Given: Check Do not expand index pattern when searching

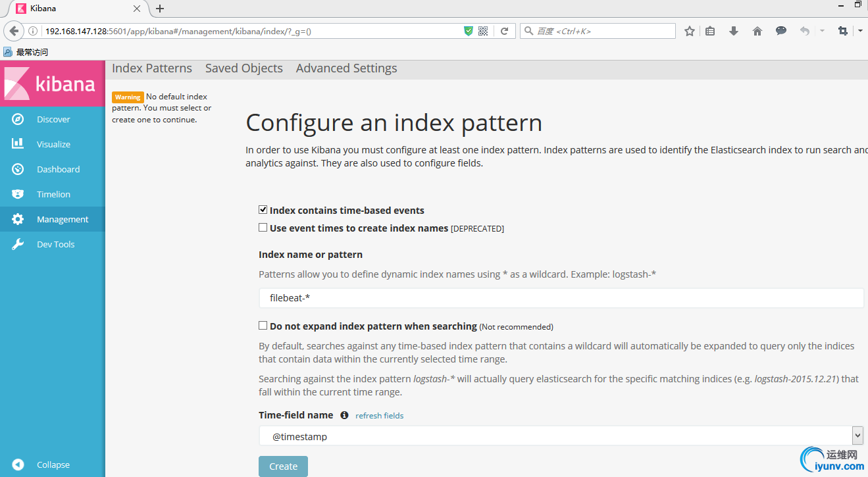Looking at the screenshot, I should point(263,325).
